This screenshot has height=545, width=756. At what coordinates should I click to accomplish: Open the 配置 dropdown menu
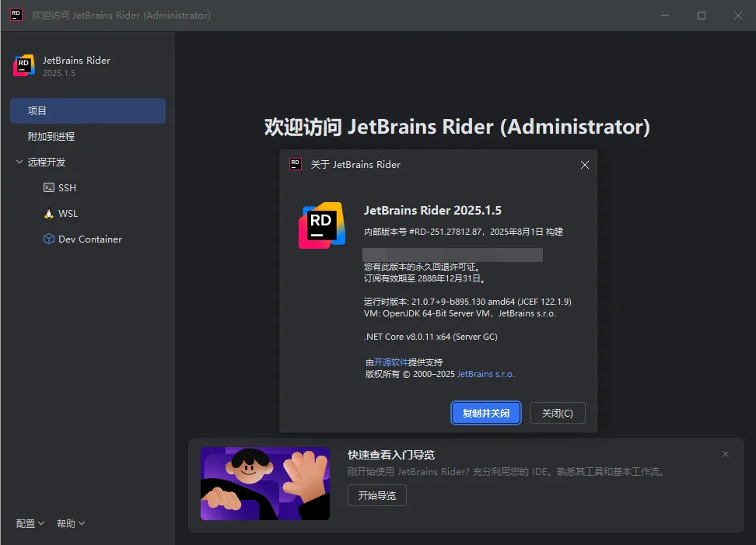(x=30, y=524)
